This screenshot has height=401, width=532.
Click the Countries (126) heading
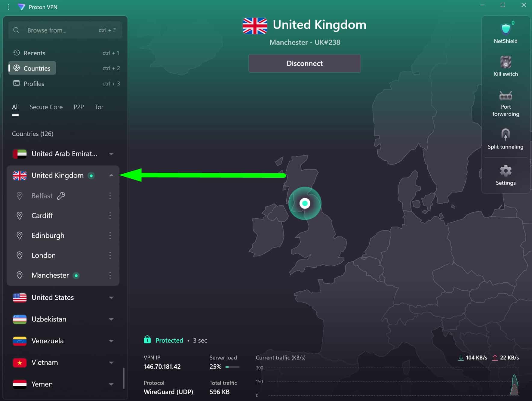coord(32,134)
